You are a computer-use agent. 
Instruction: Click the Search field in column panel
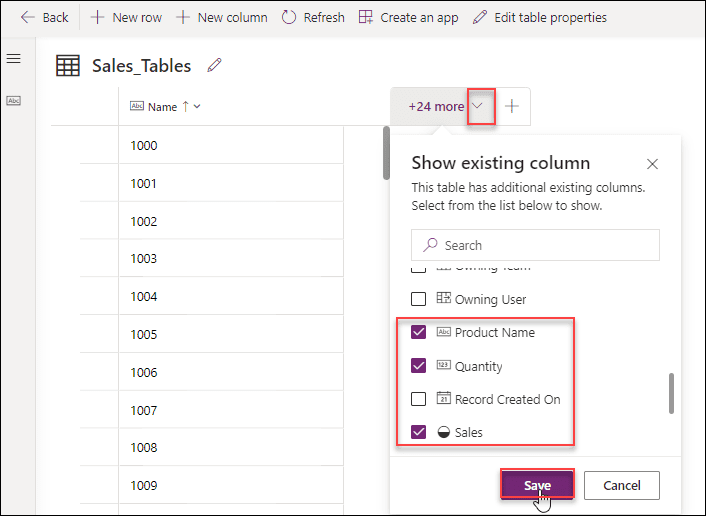click(x=535, y=245)
